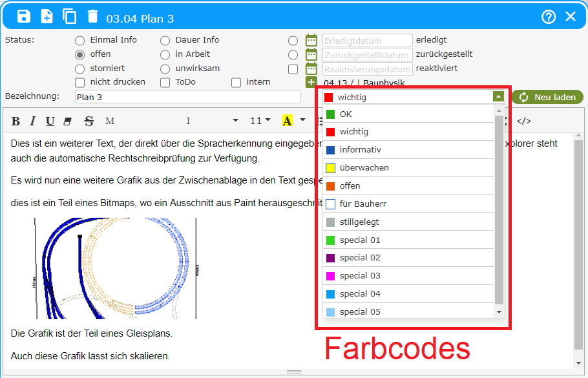Image resolution: width=588 pixels, height=378 pixels.
Task: Select the 'Einmal Info' status radio button
Action: (x=80, y=40)
